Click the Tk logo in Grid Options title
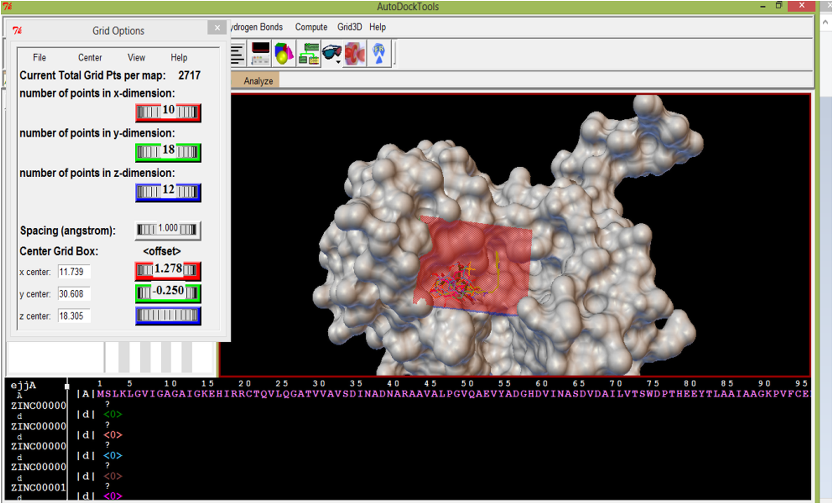This screenshot has width=833, height=504. pos(18,30)
